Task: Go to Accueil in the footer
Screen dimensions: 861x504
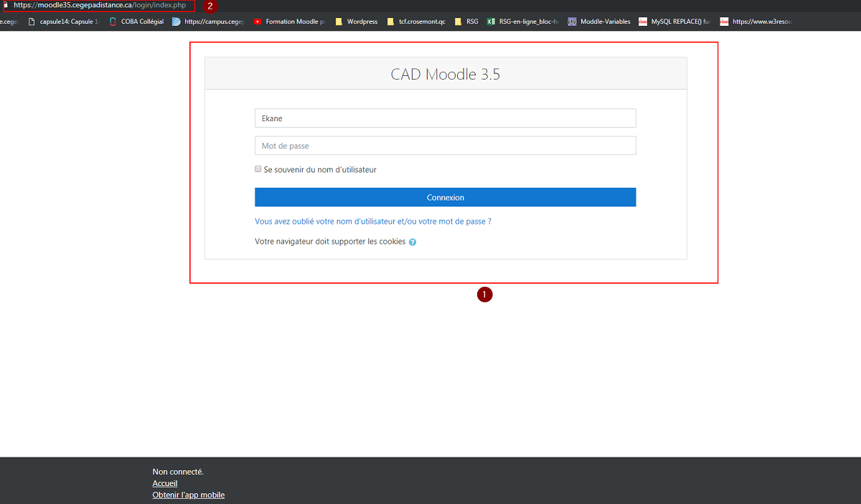Action: point(165,483)
